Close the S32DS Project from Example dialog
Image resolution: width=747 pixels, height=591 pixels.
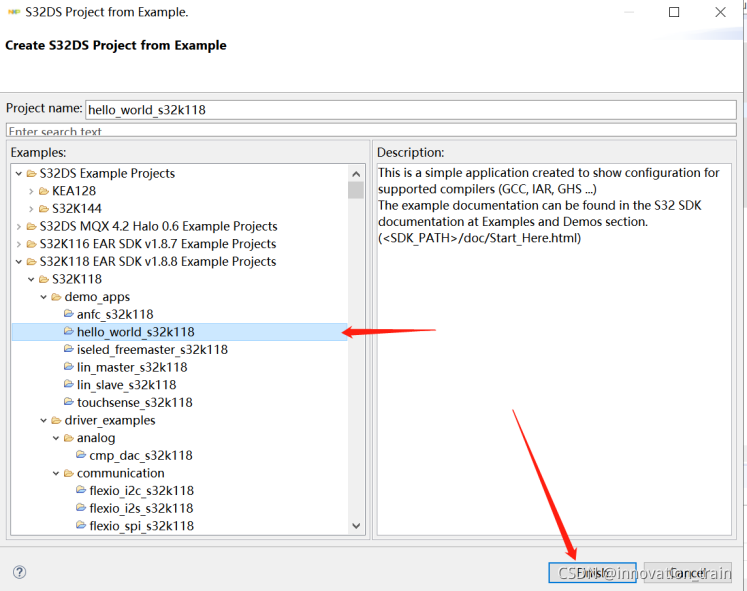(x=720, y=12)
